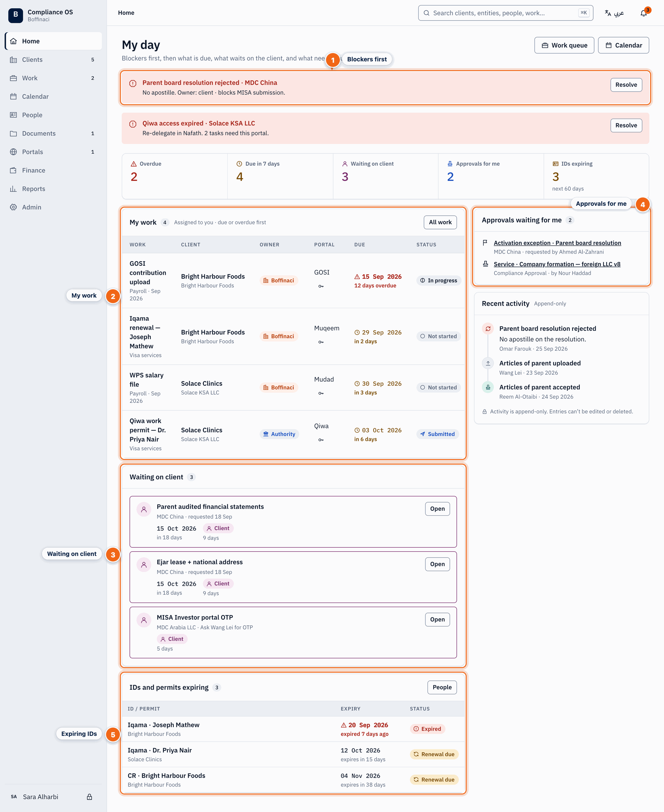Click the key icon under Mudad portal
This screenshot has width=664, height=812.
321,393
